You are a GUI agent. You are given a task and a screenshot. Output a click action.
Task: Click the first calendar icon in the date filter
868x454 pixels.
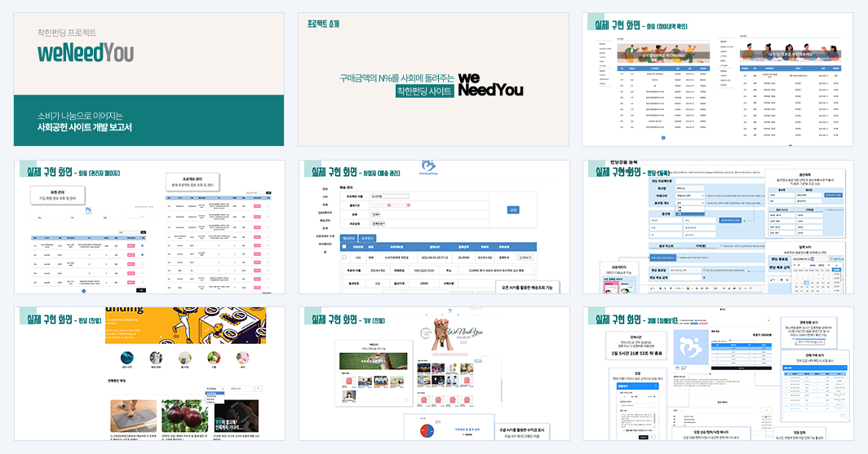coord(388,205)
